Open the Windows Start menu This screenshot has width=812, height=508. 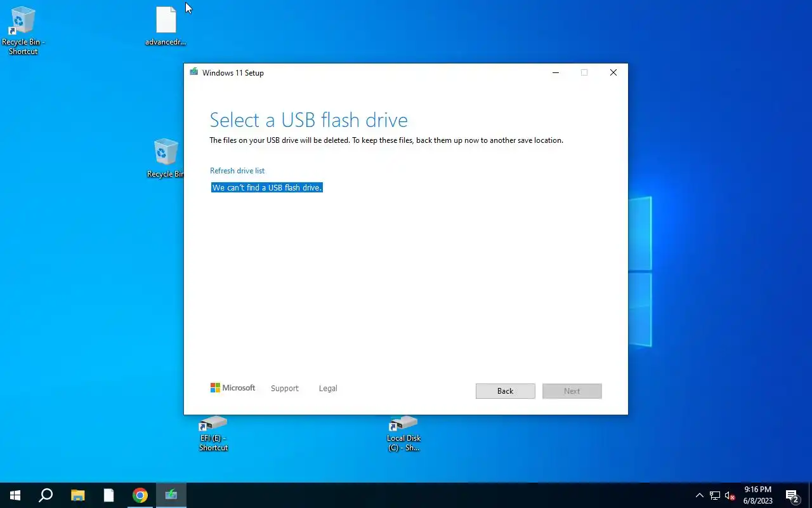tap(15, 495)
